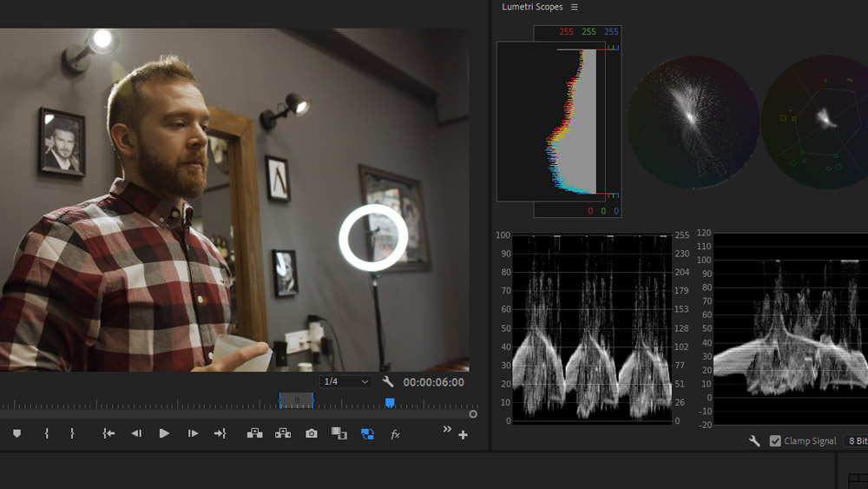Viewport: 868px width, 489px height.
Task: Click the Add Marker button
Action: [x=16, y=433]
